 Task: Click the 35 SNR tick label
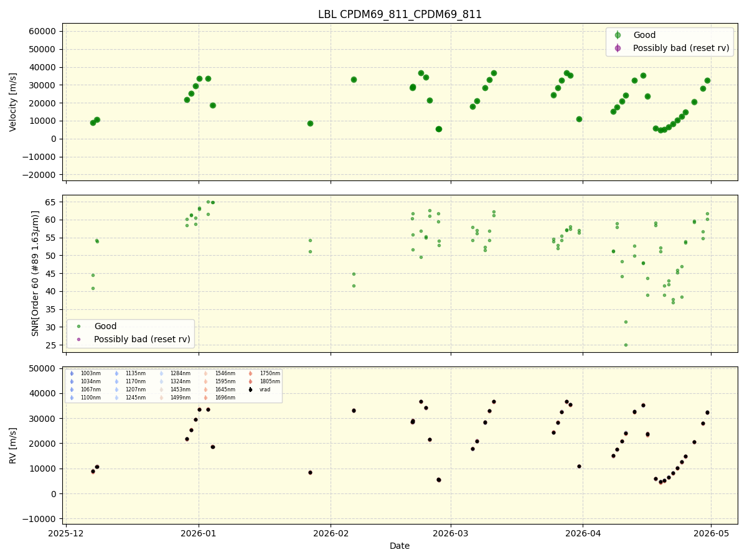[x=52, y=309]
